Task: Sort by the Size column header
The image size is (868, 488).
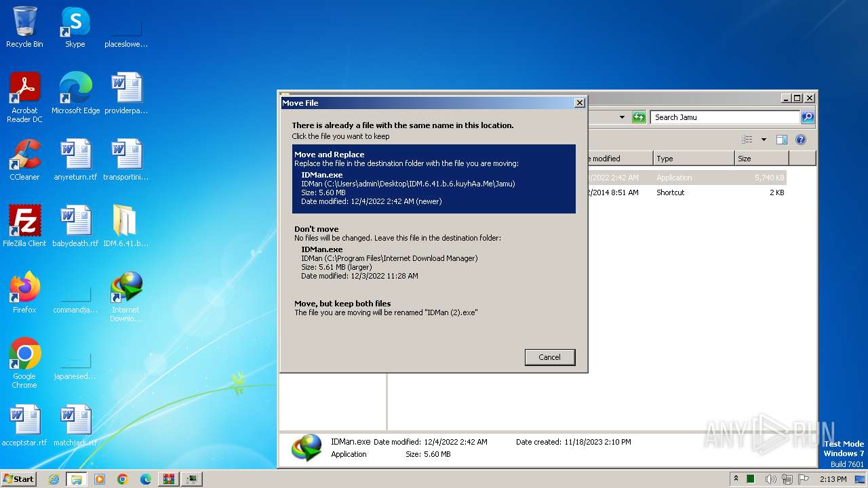Action: pos(762,159)
